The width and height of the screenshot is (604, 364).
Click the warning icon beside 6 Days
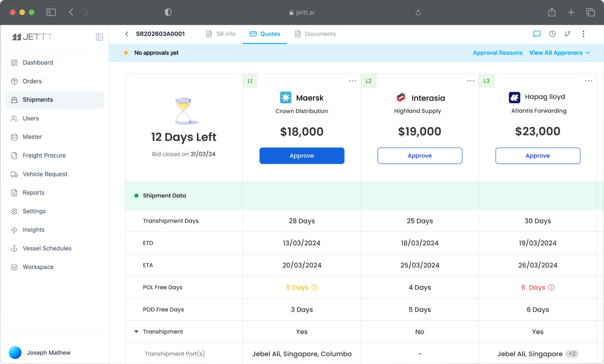pyautogui.click(x=551, y=287)
